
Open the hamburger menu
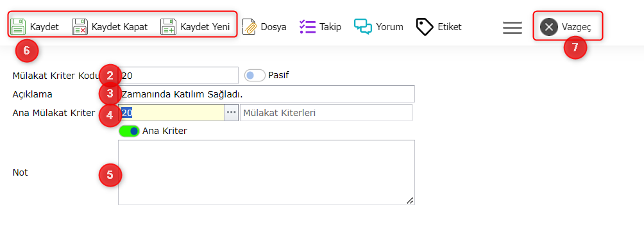tap(512, 28)
